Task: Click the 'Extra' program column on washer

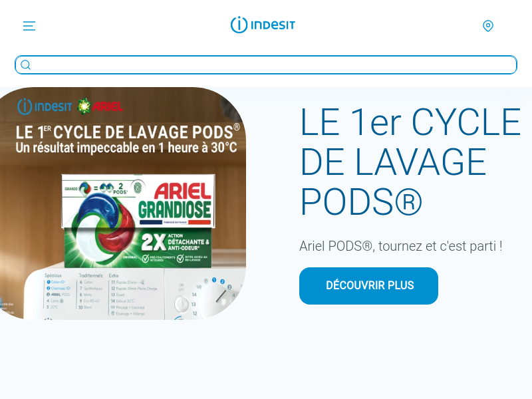Action: click(134, 295)
